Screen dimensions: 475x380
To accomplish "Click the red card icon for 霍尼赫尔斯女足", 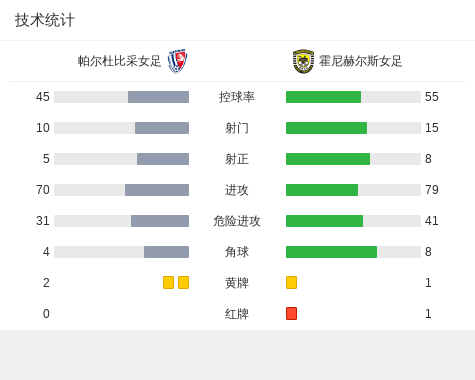I will coord(291,314).
